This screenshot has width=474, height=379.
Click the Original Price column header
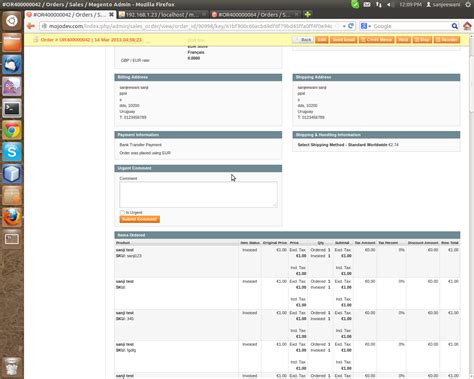(x=275, y=243)
